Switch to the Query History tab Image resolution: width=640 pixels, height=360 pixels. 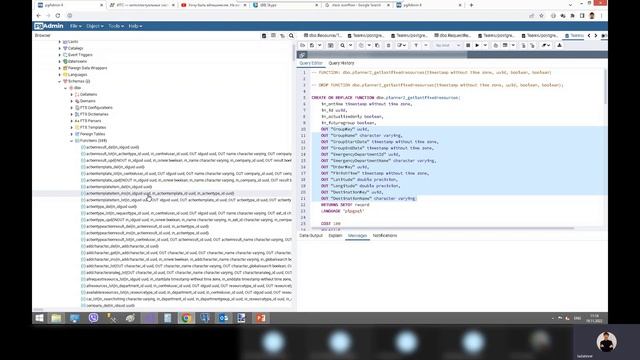(341, 63)
